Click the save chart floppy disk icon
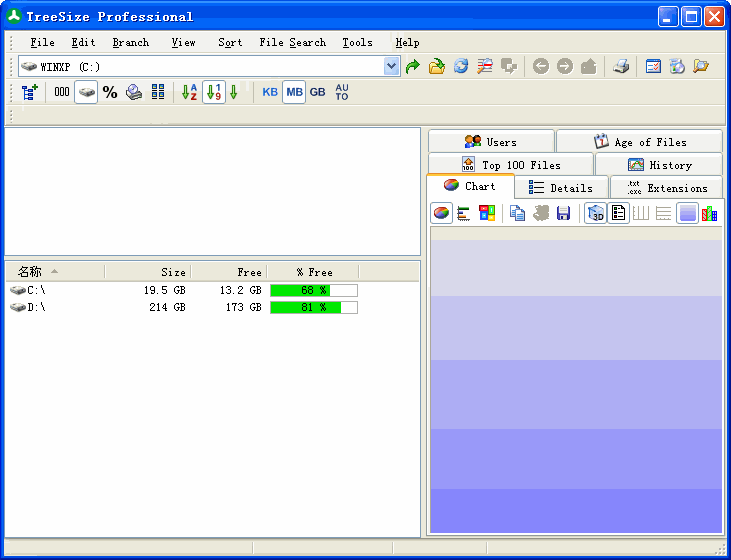Screen dimensions: 731x560 pos(564,213)
